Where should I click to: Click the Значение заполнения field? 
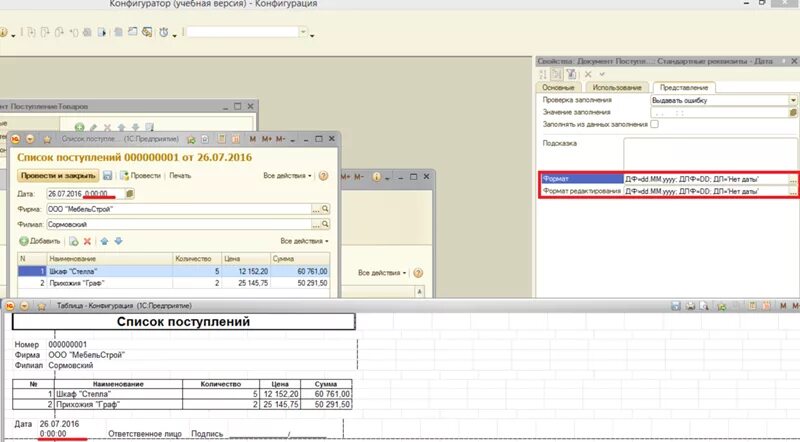(720, 113)
